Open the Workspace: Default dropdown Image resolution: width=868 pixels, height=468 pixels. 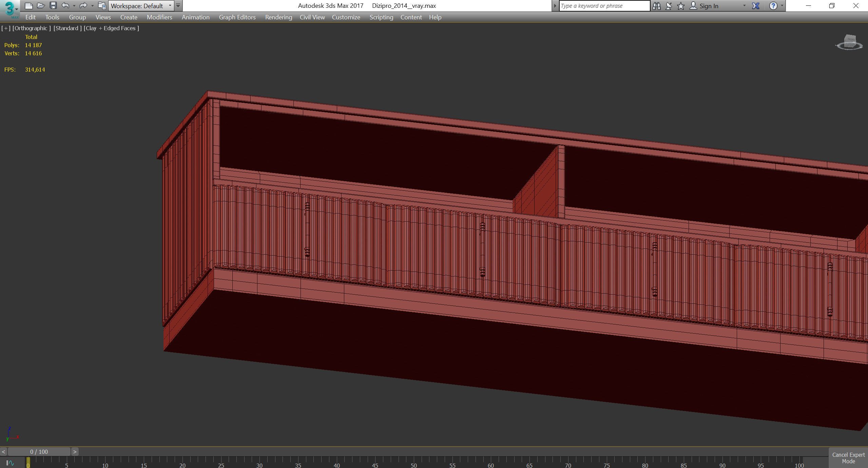[141, 6]
